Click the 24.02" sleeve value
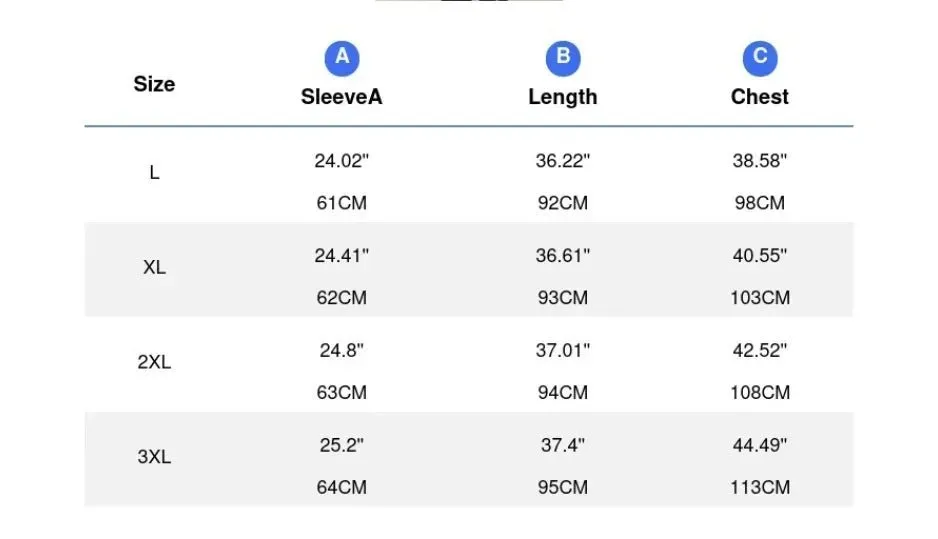This screenshot has height=539, width=938. (342, 160)
